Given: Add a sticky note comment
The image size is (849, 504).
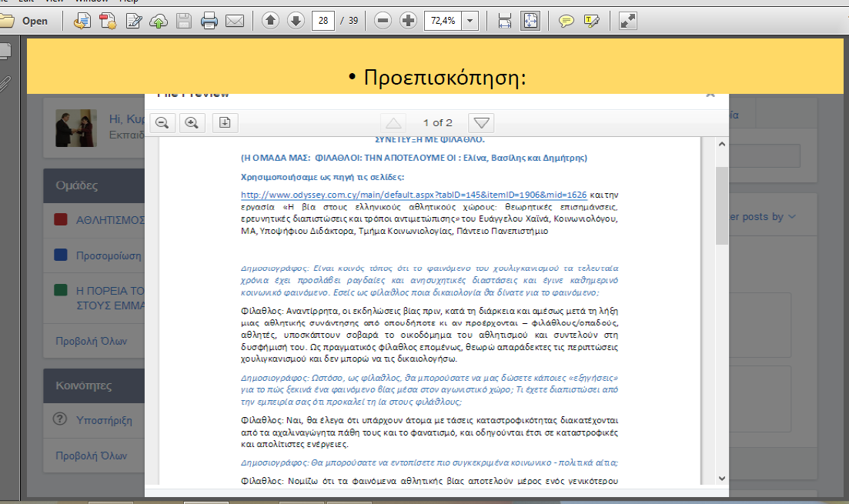Looking at the screenshot, I should coord(566,21).
